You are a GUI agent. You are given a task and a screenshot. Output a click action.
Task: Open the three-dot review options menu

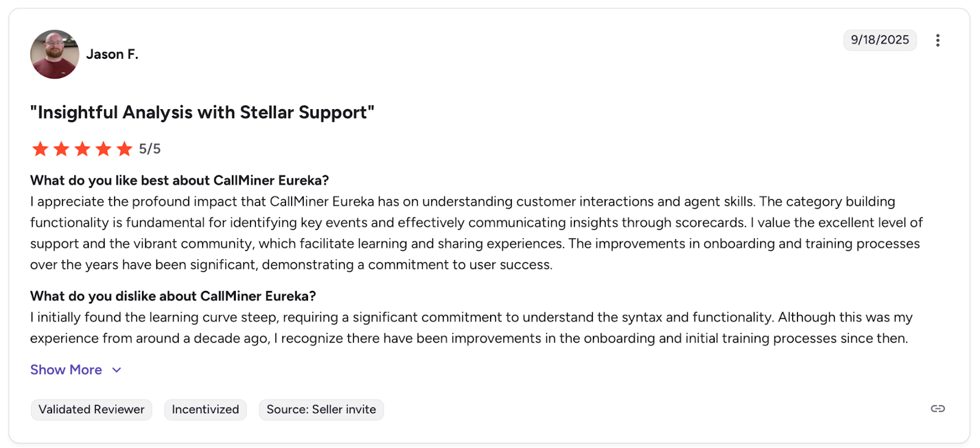(x=937, y=40)
